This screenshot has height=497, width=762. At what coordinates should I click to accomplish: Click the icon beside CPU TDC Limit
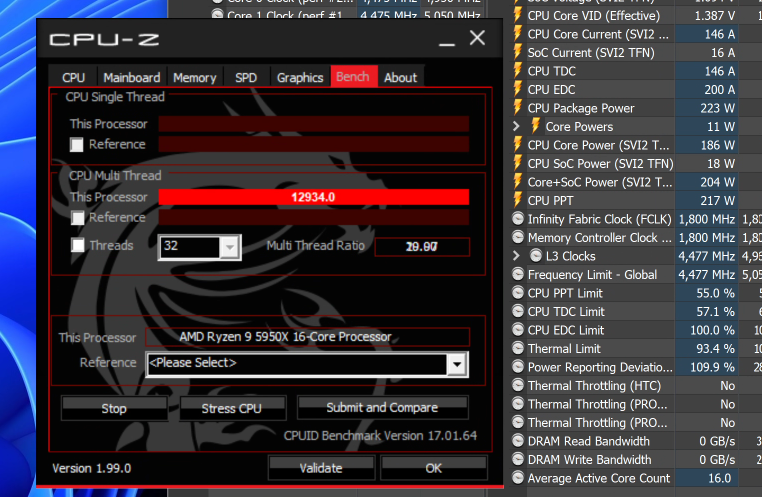[518, 311]
